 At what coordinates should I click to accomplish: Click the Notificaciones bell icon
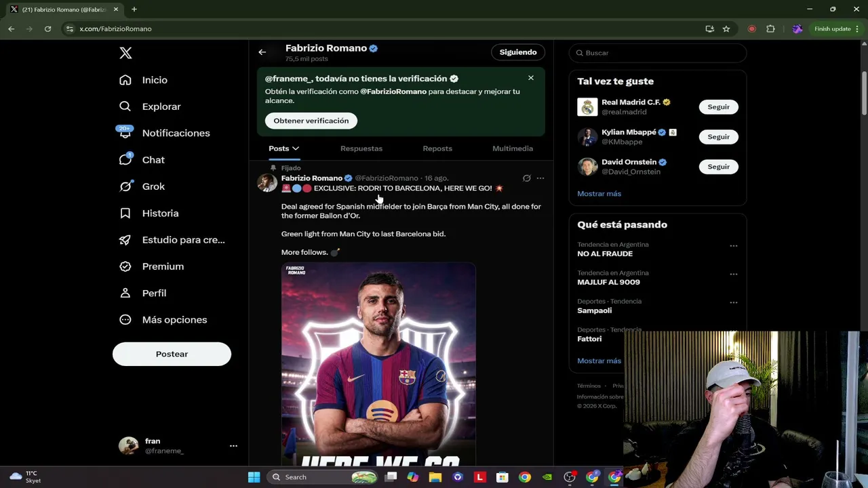point(125,133)
